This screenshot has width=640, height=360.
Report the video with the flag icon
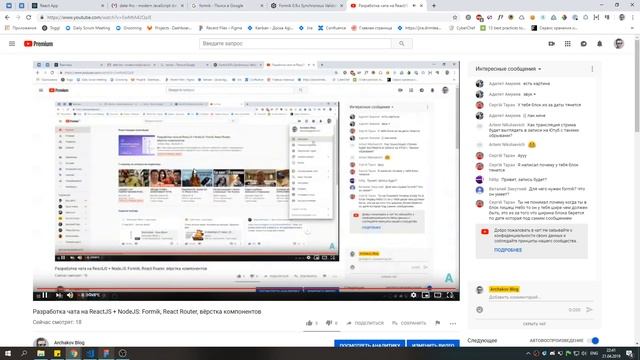click(438, 323)
